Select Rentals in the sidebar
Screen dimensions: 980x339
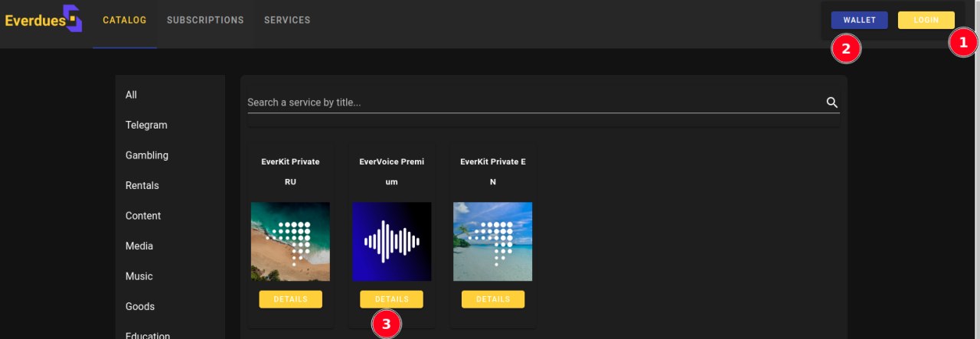(142, 186)
